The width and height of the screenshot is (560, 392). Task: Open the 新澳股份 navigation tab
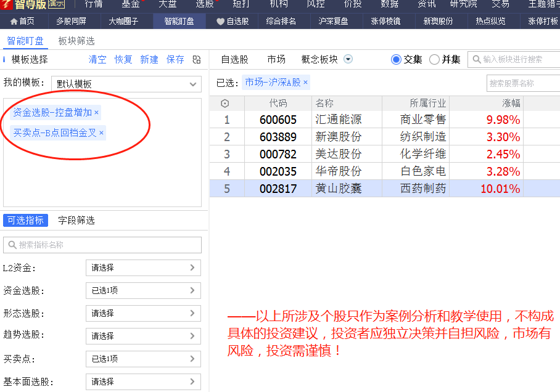pos(438,22)
